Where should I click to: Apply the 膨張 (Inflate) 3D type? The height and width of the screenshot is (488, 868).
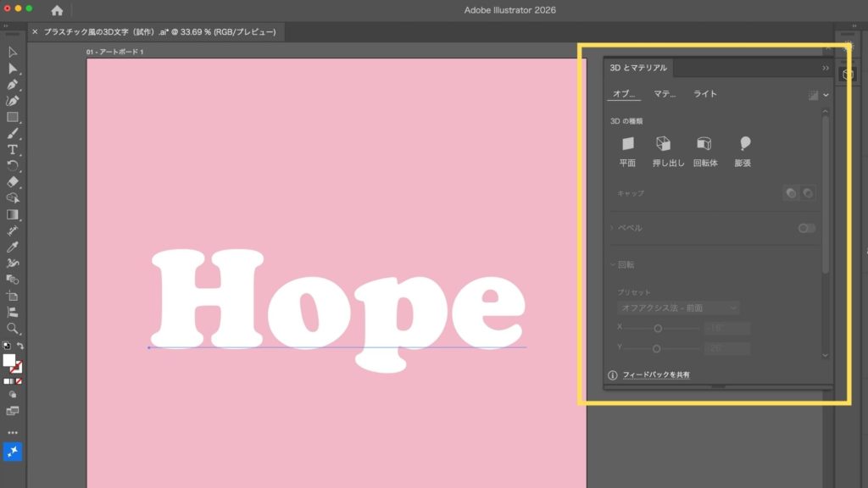point(743,144)
